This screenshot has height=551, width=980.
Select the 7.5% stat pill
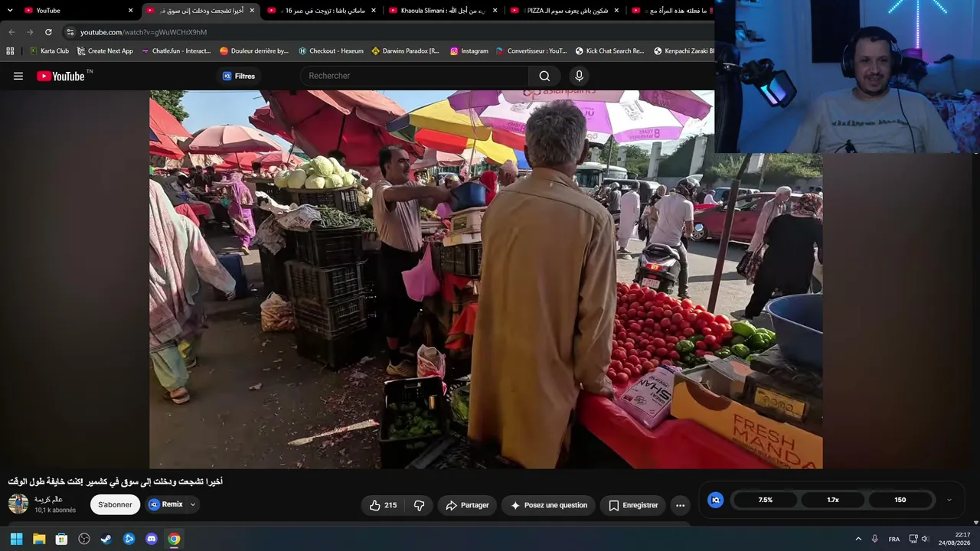click(x=766, y=500)
